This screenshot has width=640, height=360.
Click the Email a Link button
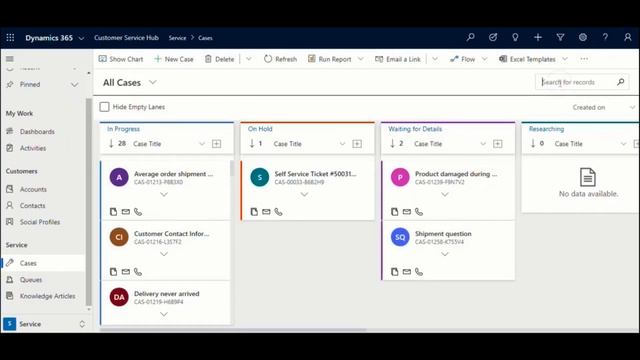[398, 59]
